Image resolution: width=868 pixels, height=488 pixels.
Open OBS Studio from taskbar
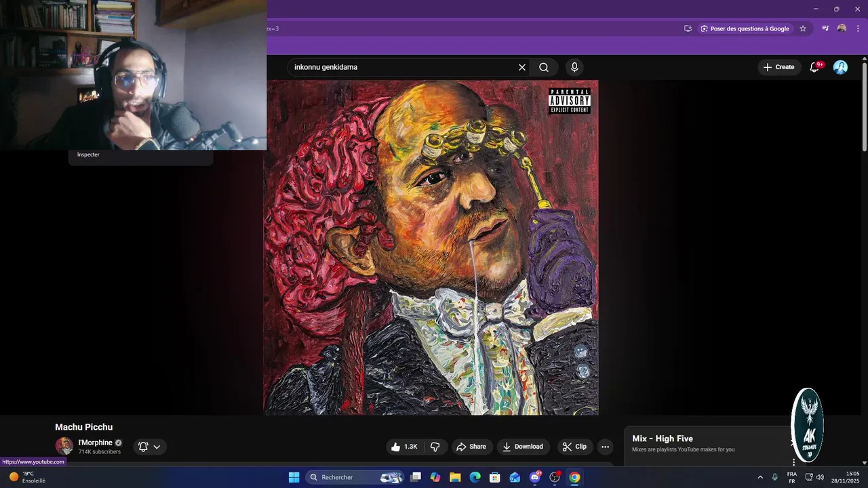(555, 477)
